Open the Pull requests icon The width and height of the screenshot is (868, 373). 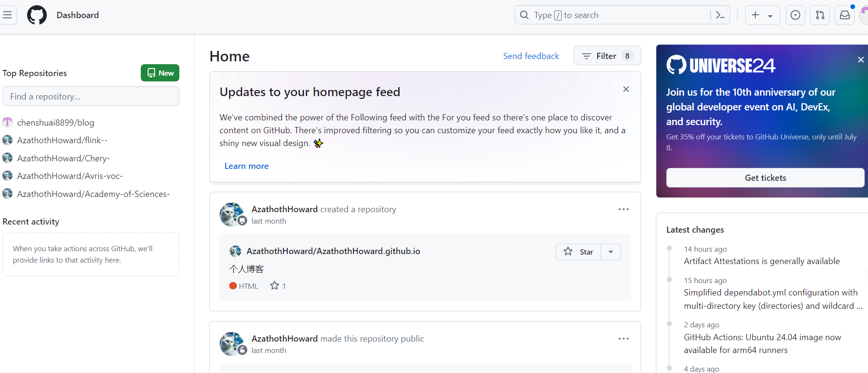coord(820,15)
